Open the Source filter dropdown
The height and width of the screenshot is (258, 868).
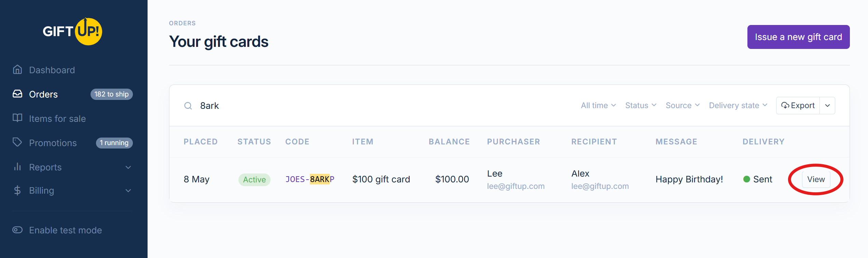click(x=683, y=105)
